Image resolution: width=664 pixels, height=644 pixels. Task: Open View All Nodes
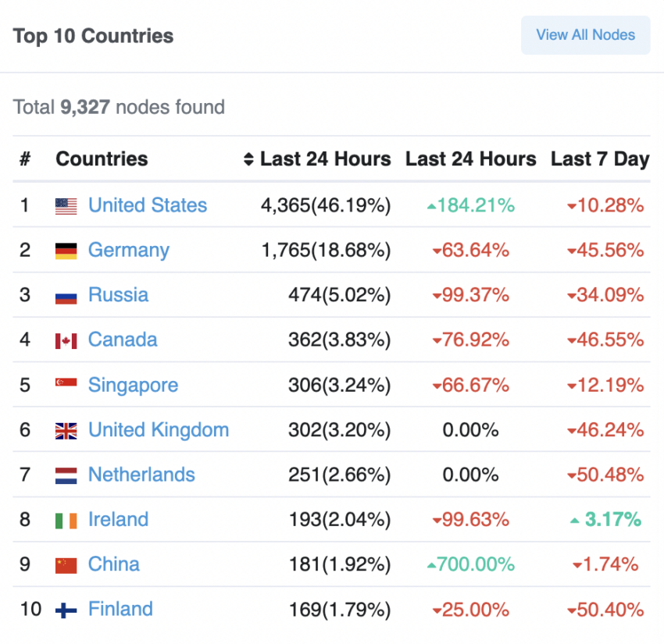(586, 35)
